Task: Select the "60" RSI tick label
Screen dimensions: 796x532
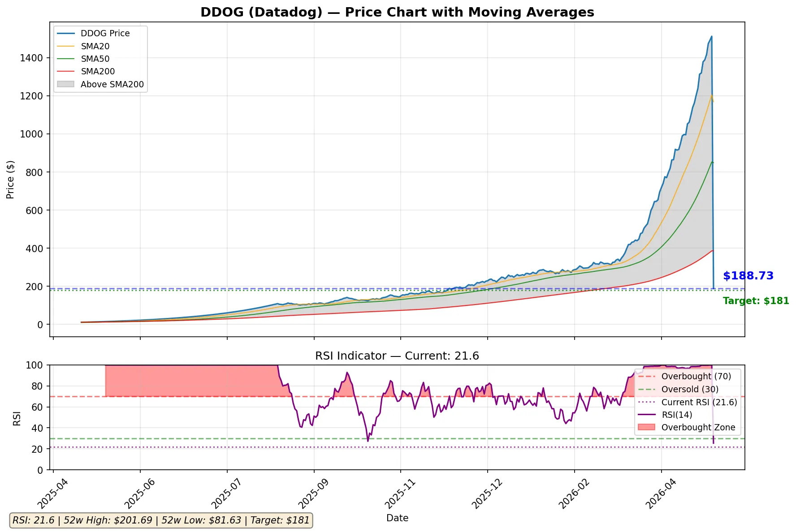Action: [38, 407]
